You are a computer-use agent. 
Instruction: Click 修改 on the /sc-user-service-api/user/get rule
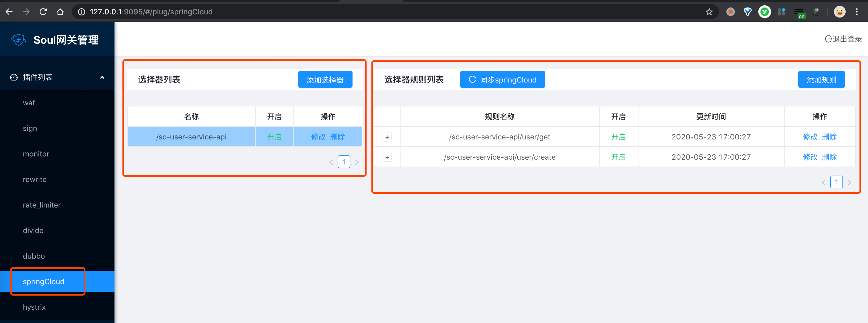[810, 137]
